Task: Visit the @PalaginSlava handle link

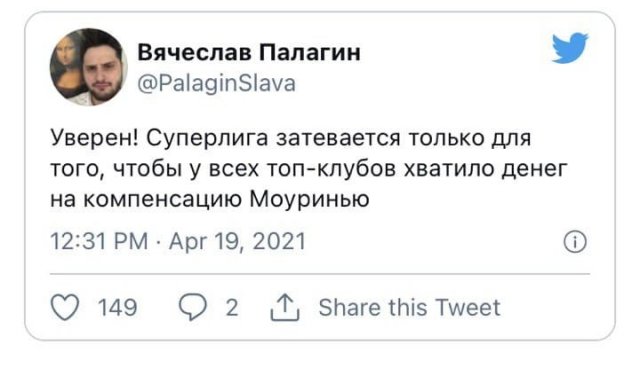Action: click(x=217, y=84)
